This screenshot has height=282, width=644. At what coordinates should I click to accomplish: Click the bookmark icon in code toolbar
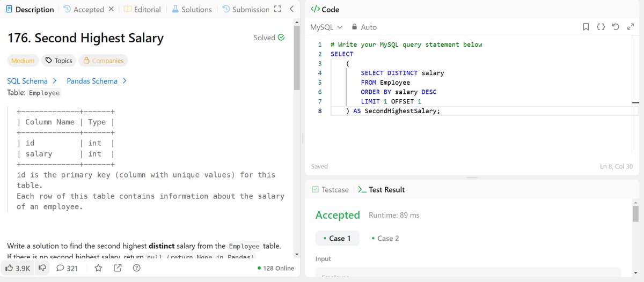click(586, 27)
